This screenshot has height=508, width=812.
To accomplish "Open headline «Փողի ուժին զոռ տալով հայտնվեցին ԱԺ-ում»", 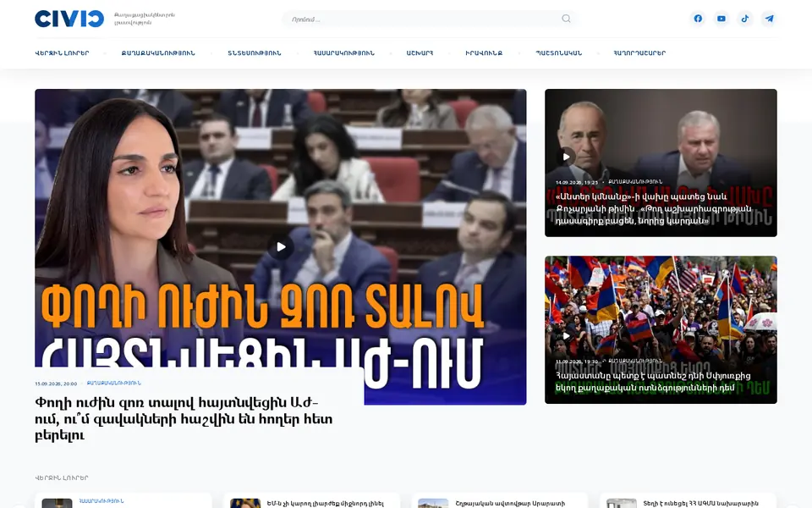I will point(184,419).
